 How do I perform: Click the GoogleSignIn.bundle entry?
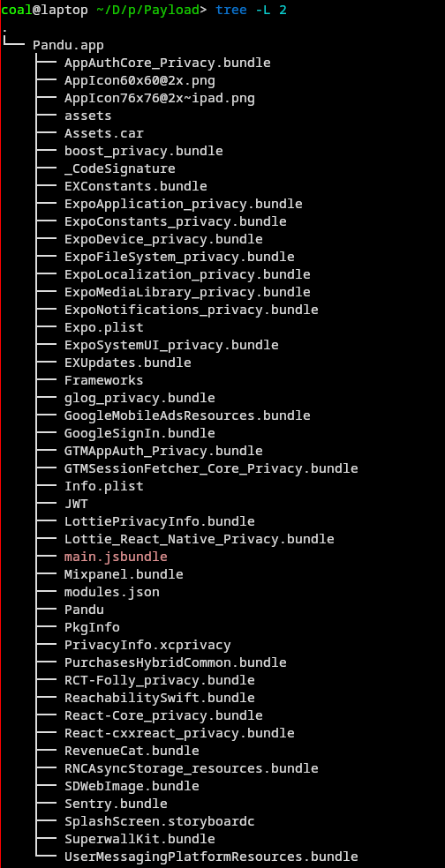pyautogui.click(x=140, y=433)
